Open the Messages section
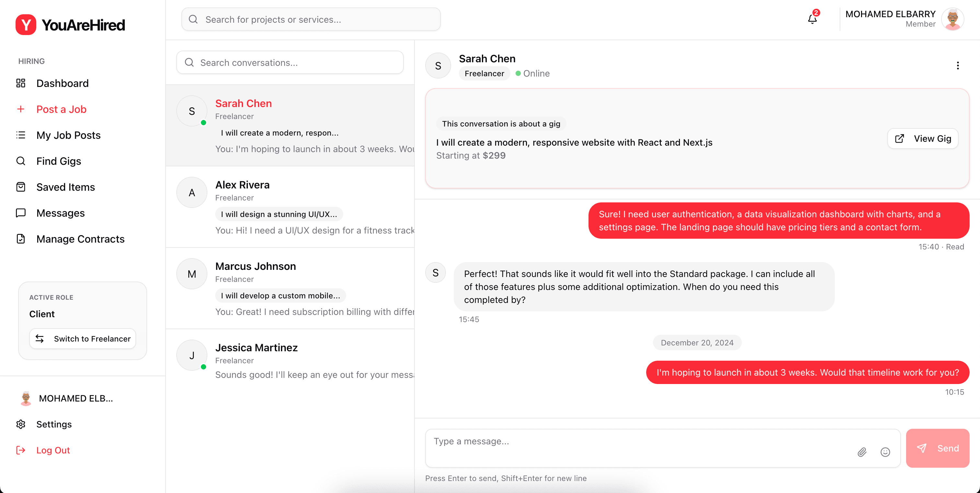Image resolution: width=980 pixels, height=493 pixels. coord(61,213)
